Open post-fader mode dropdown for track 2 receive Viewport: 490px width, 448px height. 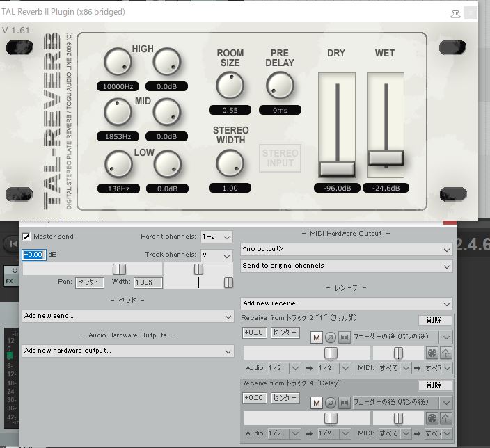(402, 337)
